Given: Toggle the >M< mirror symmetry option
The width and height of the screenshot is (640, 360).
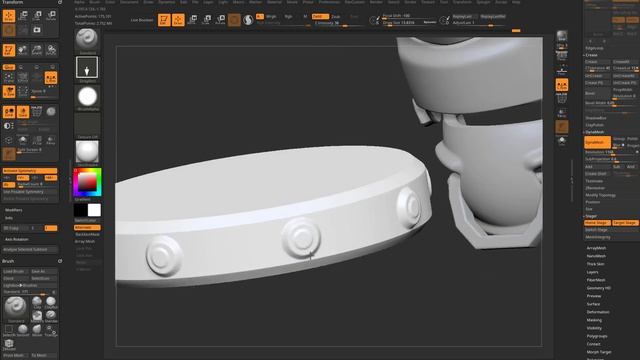Looking at the screenshot, I should (51, 178).
